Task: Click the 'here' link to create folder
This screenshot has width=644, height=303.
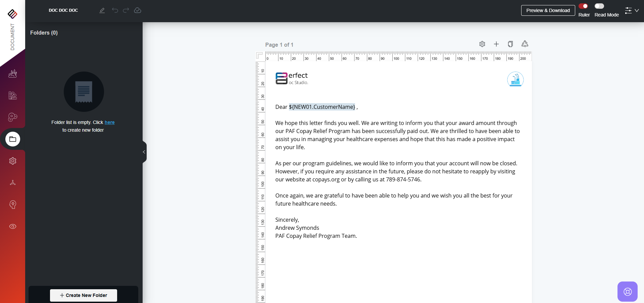Action: pos(109,122)
